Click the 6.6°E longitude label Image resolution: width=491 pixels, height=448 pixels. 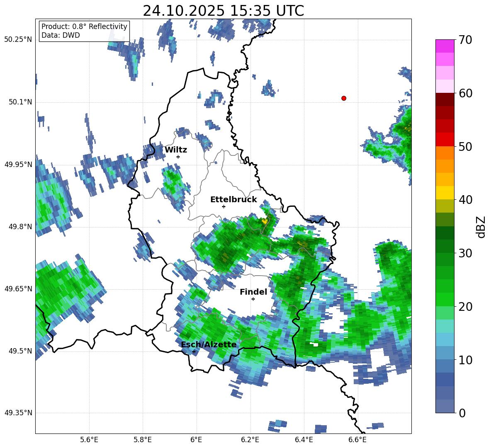tap(357, 440)
